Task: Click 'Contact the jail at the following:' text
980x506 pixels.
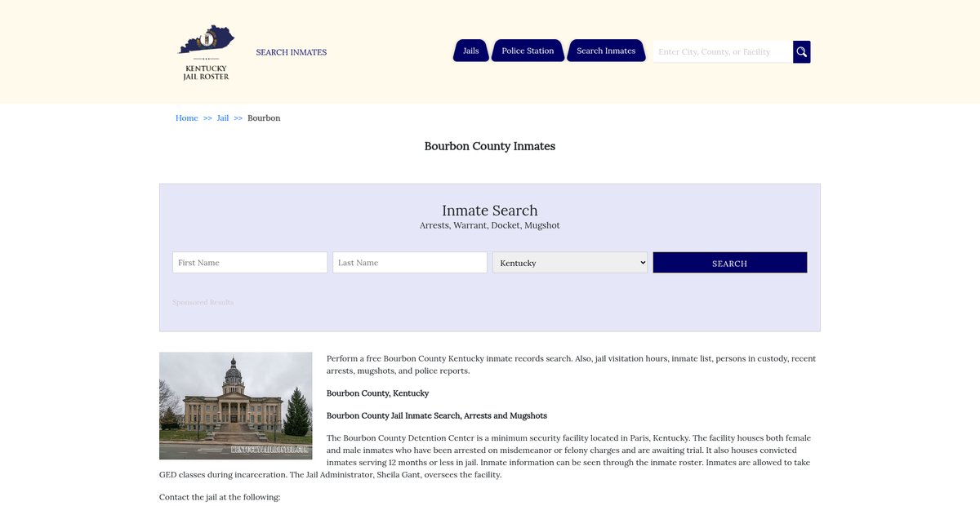Action: (220, 497)
